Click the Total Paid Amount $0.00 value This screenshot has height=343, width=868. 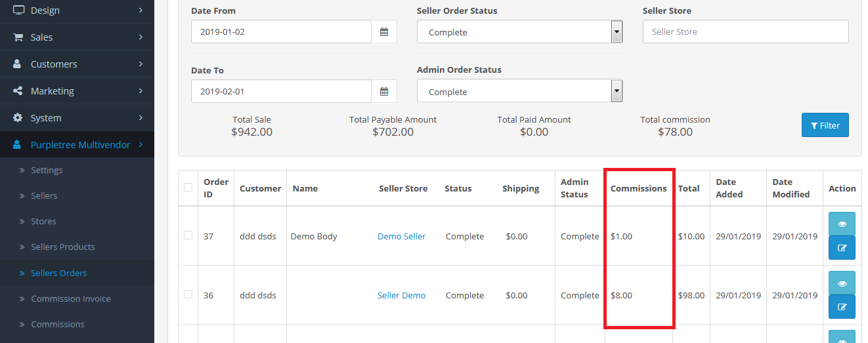coord(534,132)
